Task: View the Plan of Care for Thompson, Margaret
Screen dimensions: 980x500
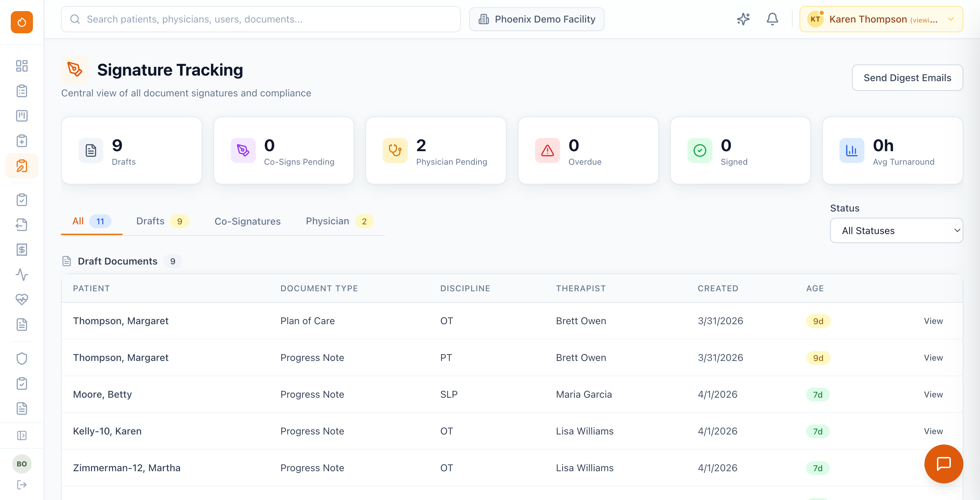Action: pos(933,320)
